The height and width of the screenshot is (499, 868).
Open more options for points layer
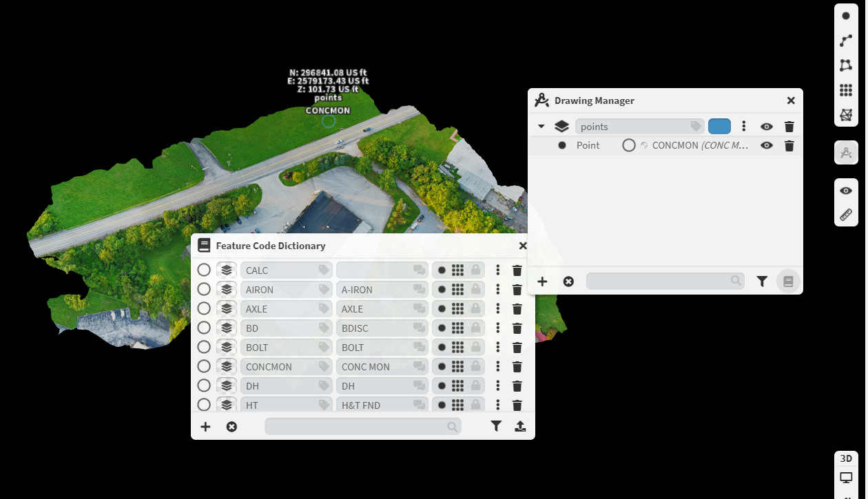744,127
